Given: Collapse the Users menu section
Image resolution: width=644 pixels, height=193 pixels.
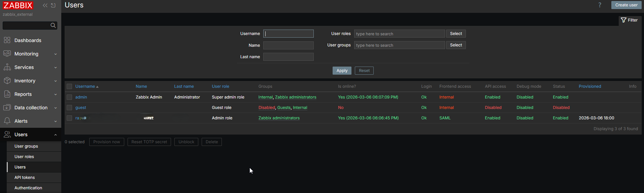Looking at the screenshot, I should [30, 134].
